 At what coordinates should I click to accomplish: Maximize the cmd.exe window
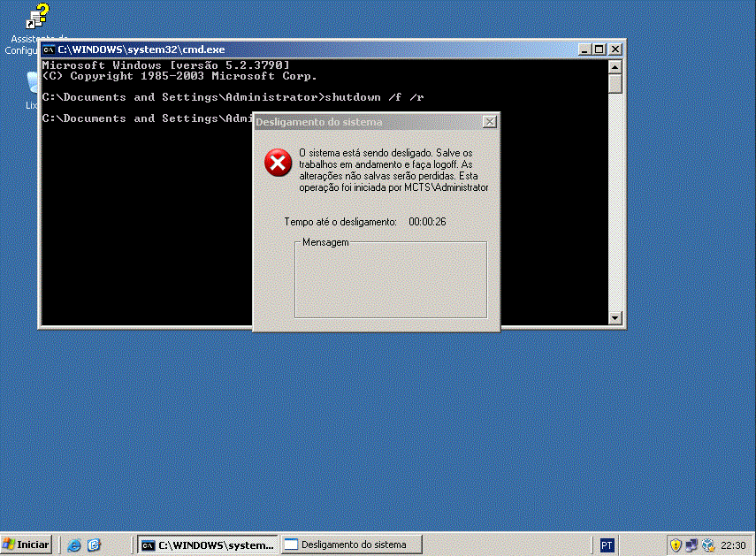tap(599, 50)
